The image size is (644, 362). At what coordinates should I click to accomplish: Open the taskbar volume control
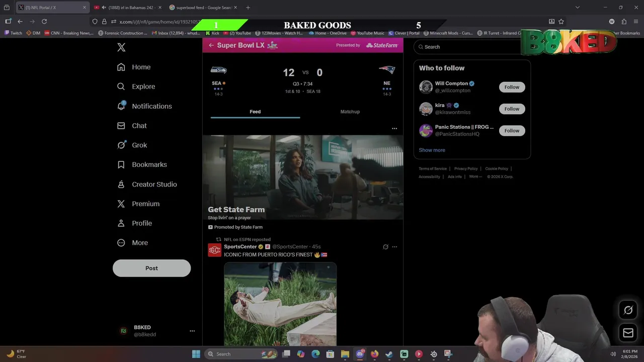coord(613,354)
